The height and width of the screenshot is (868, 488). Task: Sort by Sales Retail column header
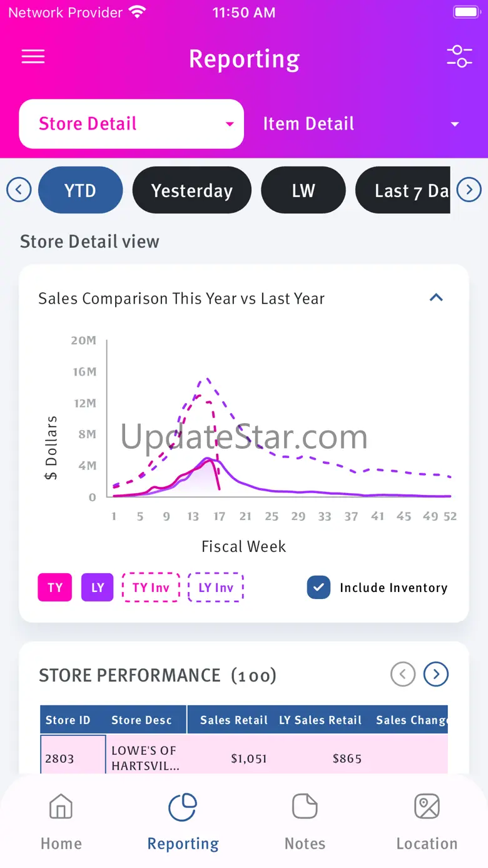pyautogui.click(x=233, y=720)
